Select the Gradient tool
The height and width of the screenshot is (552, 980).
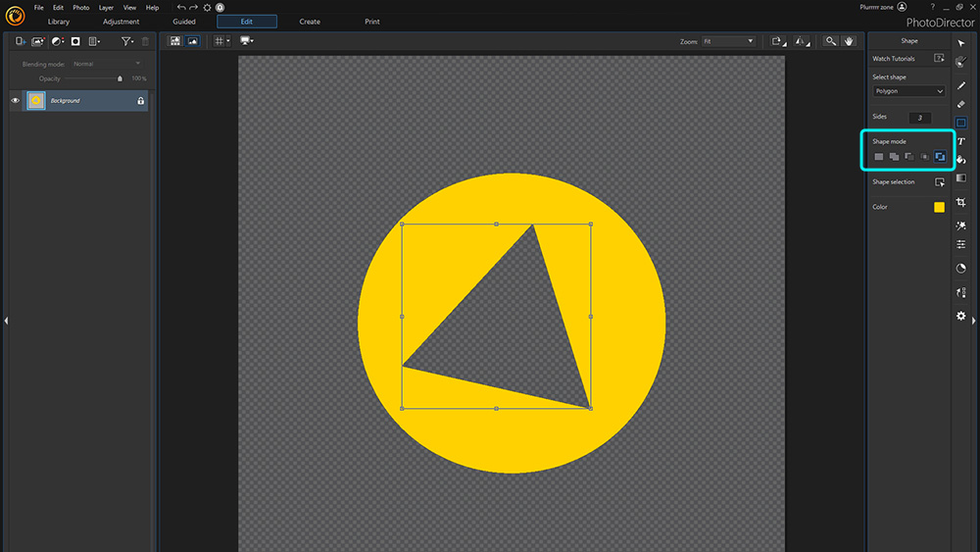point(961,178)
